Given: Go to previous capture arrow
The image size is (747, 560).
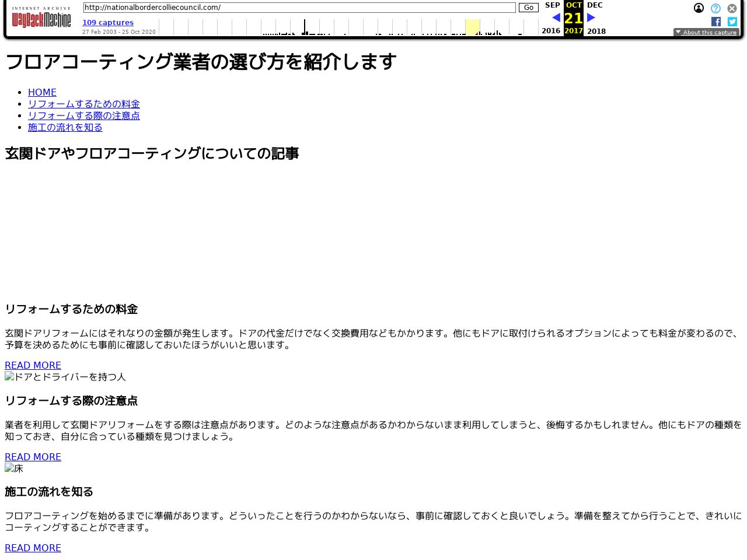Looking at the screenshot, I should (556, 17).
